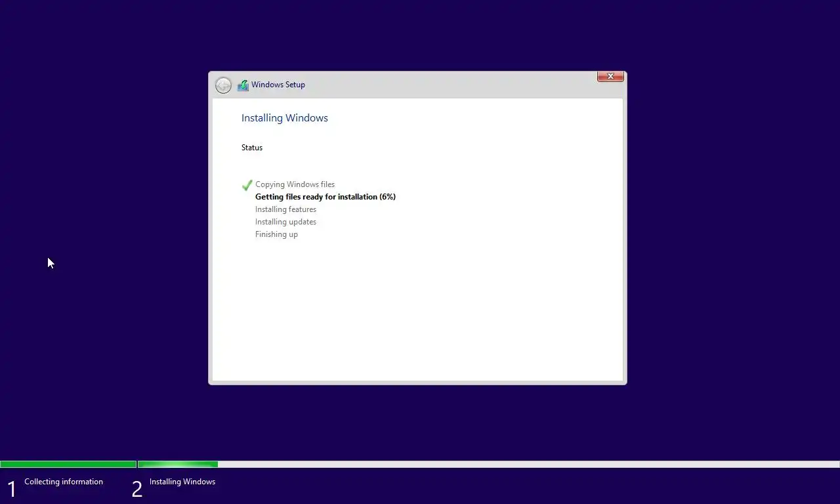Screen dimensions: 840x504
Task: Click the Windows Setup title icon
Action: 243,85
